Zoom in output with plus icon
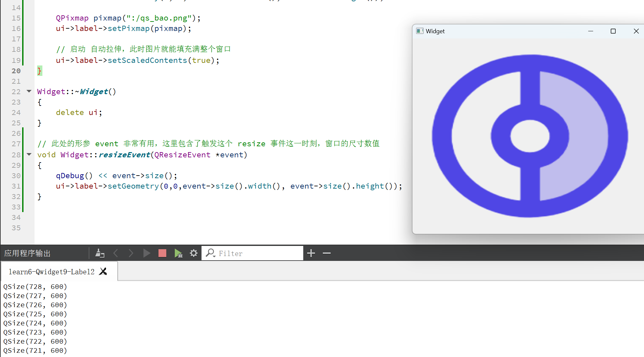644x357 pixels. click(x=311, y=253)
